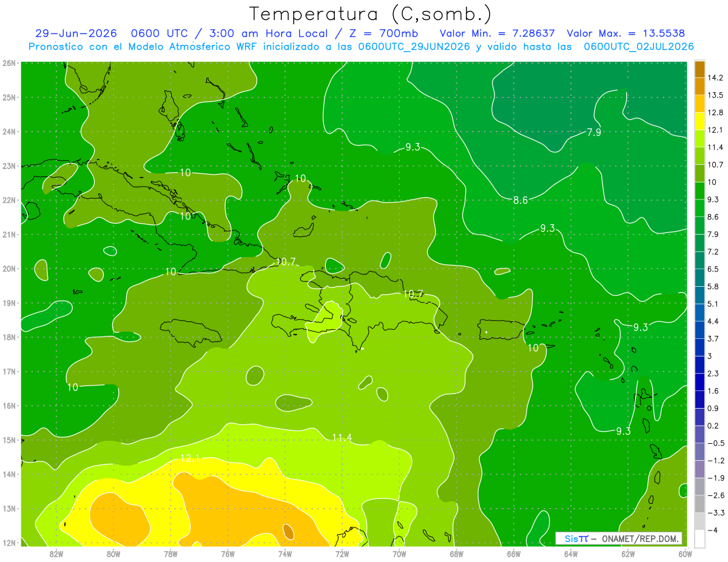Click legend value '5.1'

click(x=713, y=304)
